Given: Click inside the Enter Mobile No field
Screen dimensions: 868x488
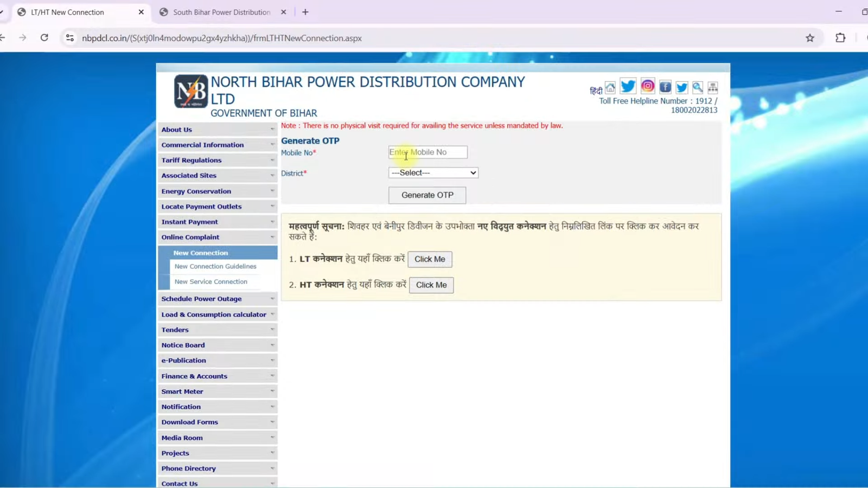Looking at the screenshot, I should click(427, 152).
